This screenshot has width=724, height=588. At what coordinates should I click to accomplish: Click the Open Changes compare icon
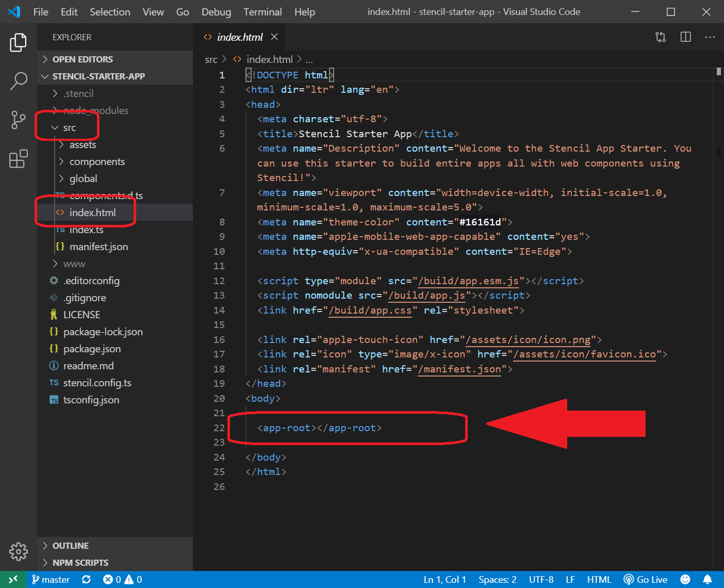click(x=661, y=37)
